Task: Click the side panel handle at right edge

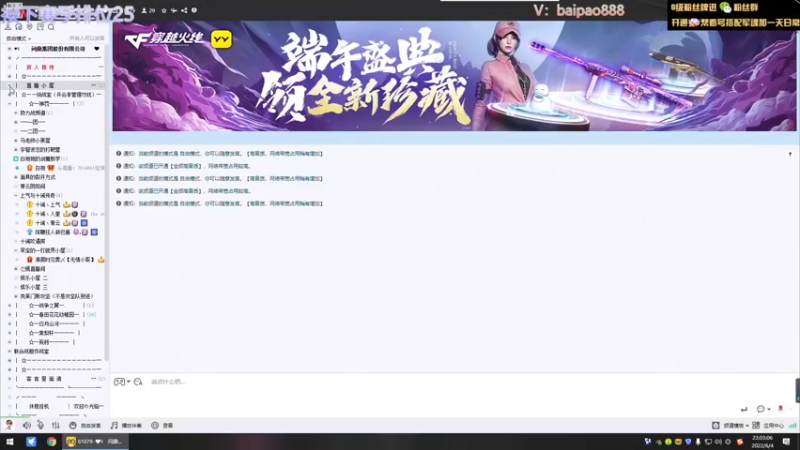Action: [x=797, y=390]
